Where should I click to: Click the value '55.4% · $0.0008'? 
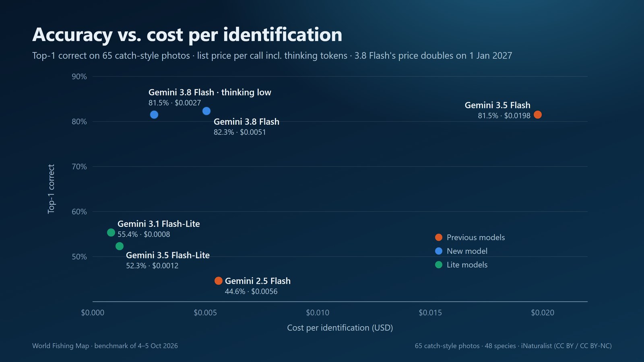(144, 234)
